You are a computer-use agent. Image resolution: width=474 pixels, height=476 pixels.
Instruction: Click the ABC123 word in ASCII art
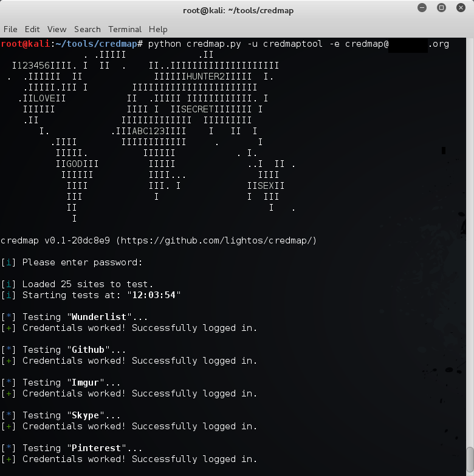[148, 131]
